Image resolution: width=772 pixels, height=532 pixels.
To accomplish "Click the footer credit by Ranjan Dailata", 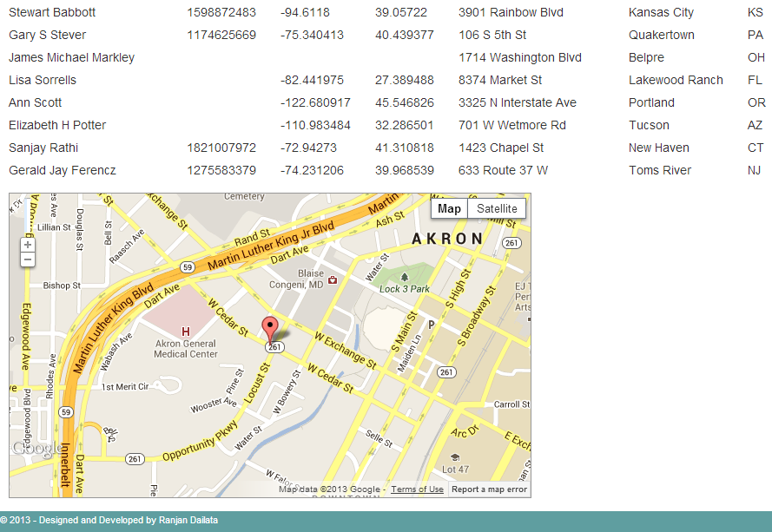I will pos(109,520).
